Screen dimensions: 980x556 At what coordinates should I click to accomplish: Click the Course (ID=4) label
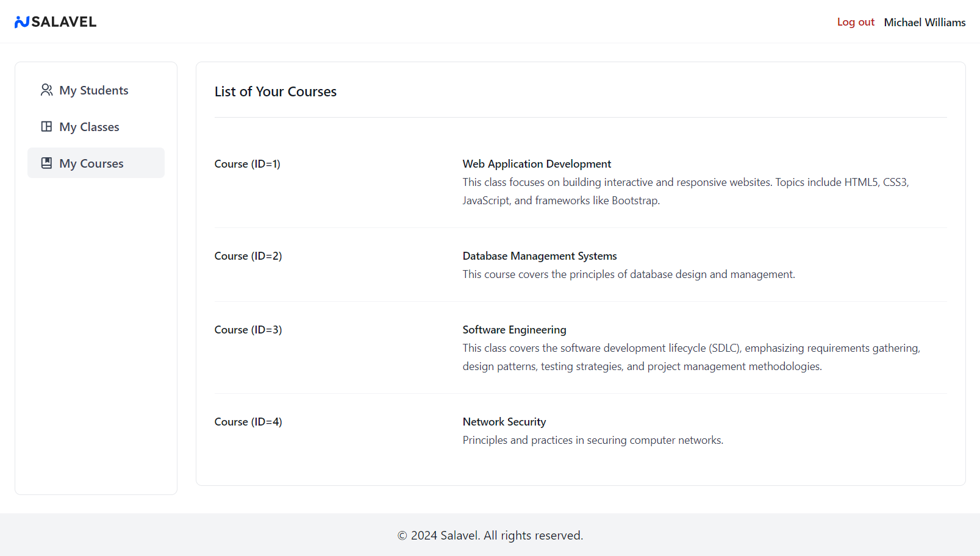tap(248, 422)
